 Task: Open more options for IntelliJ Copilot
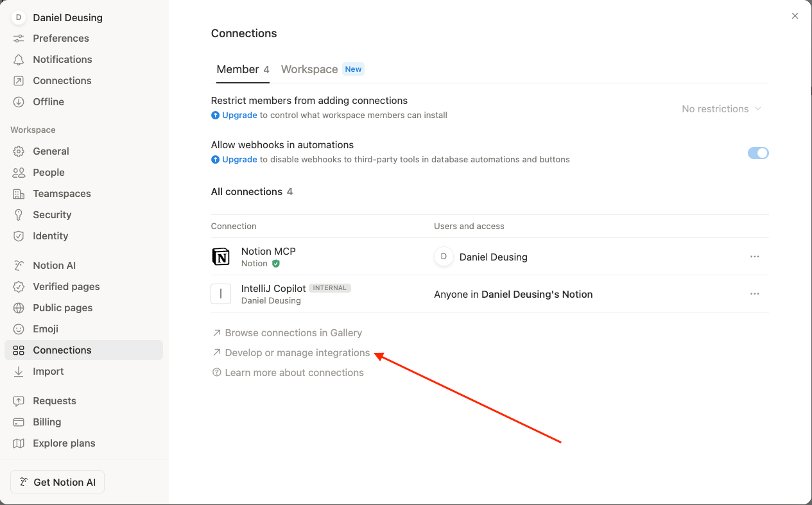coord(755,294)
